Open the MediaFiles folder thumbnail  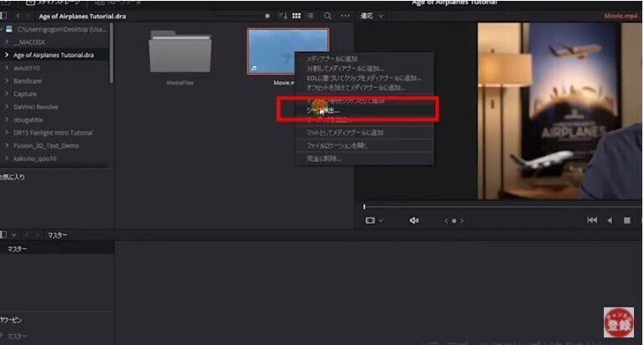point(180,52)
